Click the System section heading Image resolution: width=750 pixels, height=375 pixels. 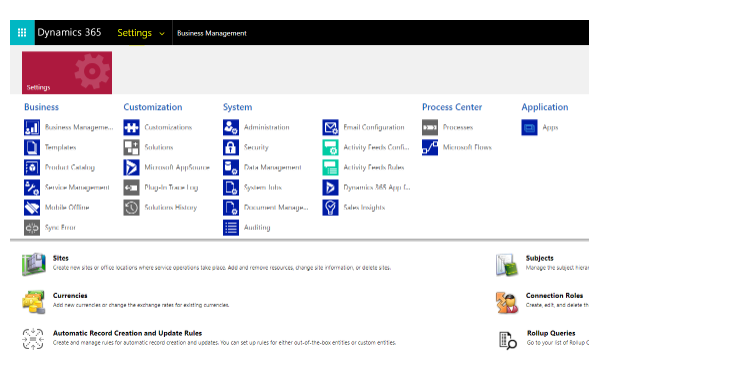[238, 107]
